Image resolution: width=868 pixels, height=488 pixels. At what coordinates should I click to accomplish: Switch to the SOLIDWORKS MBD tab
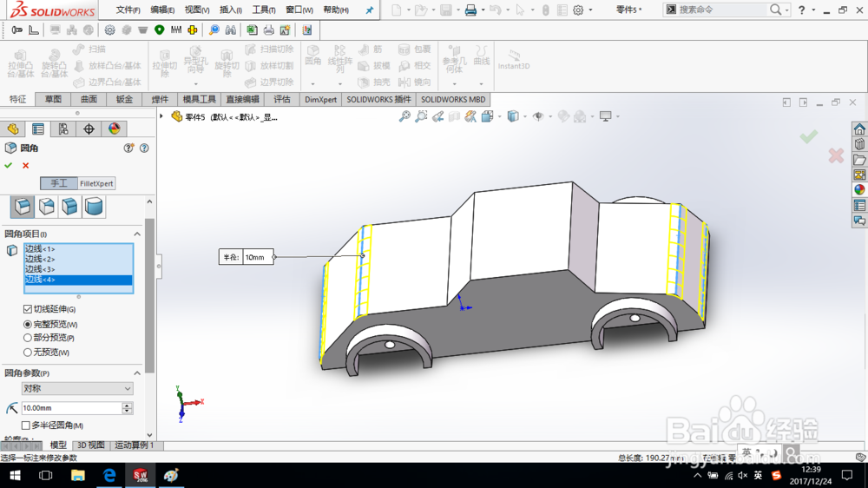click(453, 99)
